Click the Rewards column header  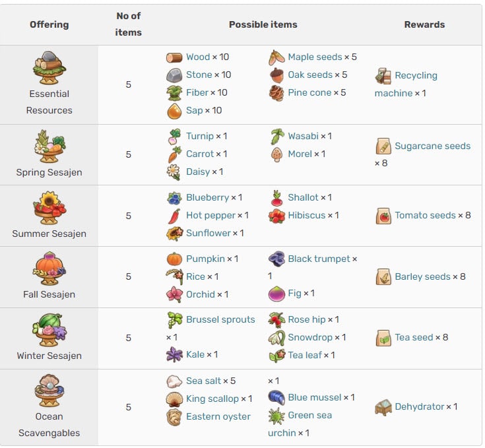click(424, 24)
